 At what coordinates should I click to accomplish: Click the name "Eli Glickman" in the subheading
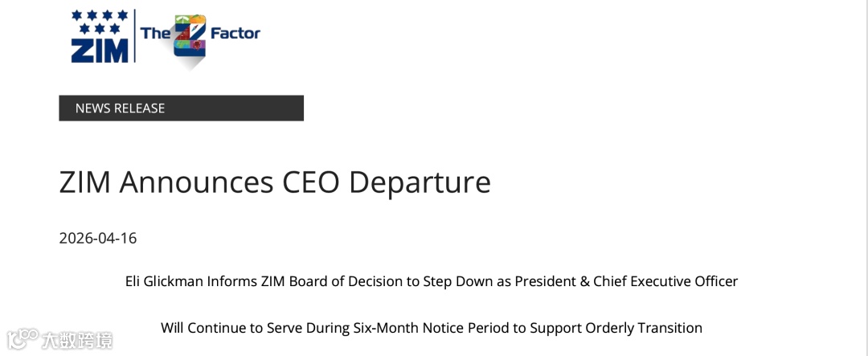(x=165, y=281)
